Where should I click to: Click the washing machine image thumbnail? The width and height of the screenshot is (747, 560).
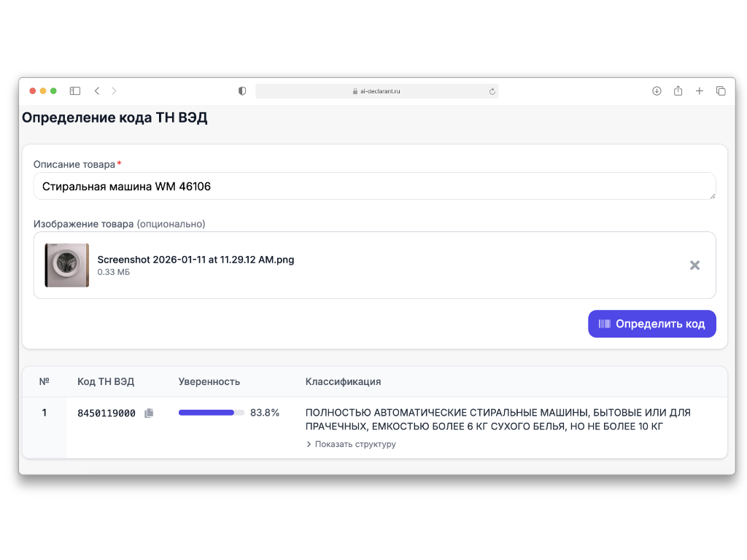tap(67, 265)
